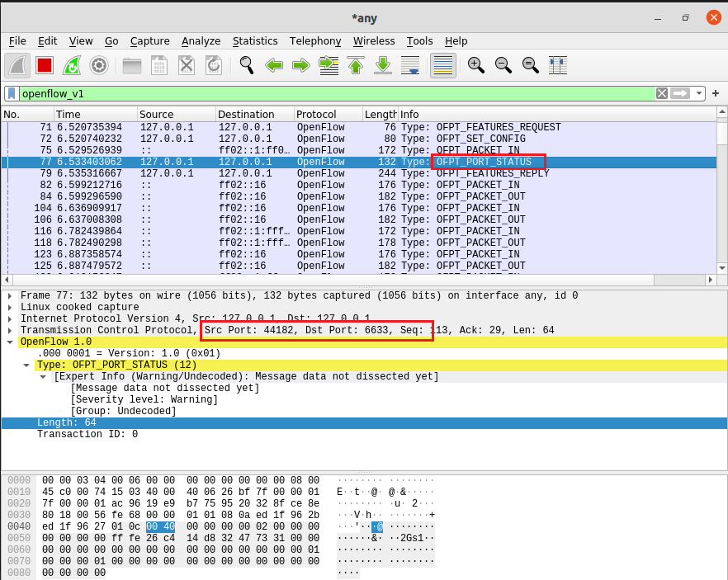The width and height of the screenshot is (728, 580).
Task: Toggle packet list colorization
Action: [x=443, y=65]
